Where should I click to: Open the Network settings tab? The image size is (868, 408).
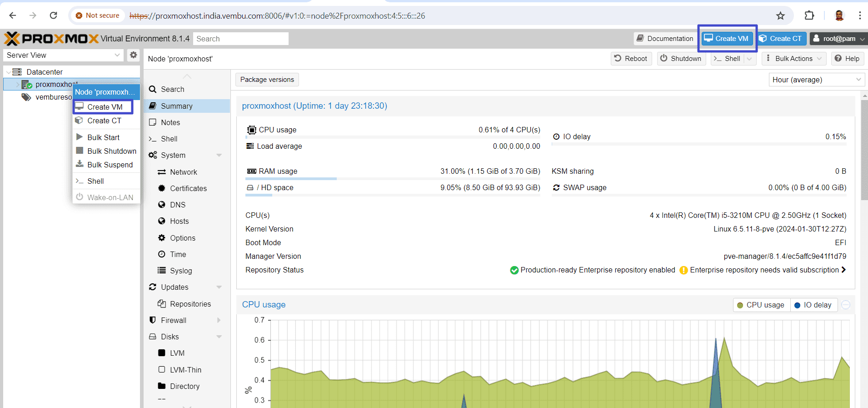(x=187, y=172)
